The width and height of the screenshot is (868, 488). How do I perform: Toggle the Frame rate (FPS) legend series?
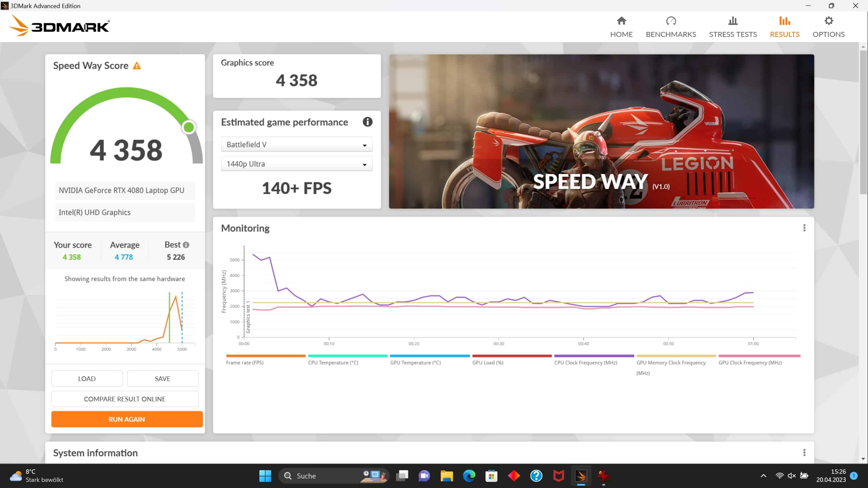pos(245,363)
